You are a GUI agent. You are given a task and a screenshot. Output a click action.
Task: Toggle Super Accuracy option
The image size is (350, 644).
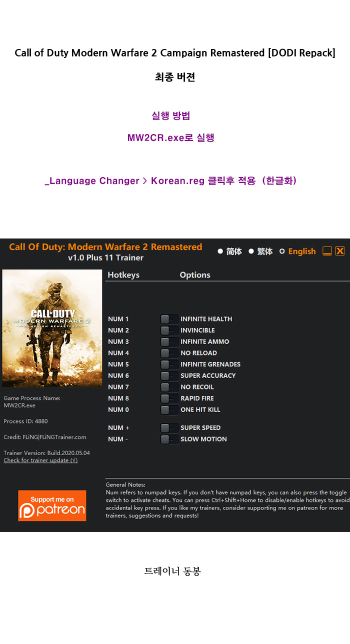(168, 376)
